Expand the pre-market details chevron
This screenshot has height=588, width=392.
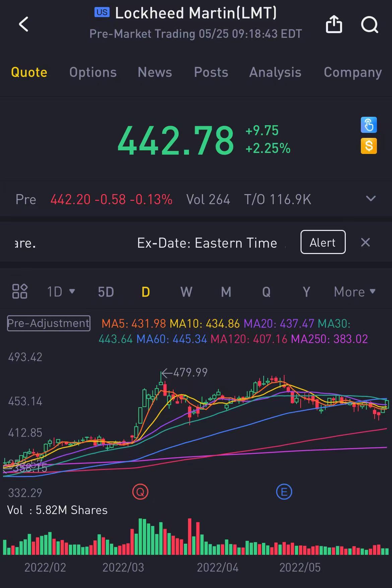[371, 199]
